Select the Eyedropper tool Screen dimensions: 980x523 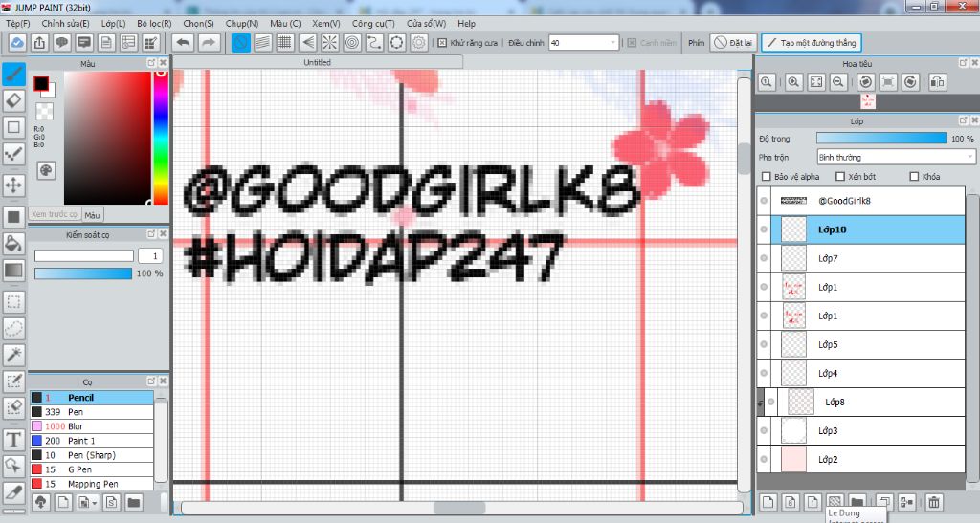click(13, 492)
